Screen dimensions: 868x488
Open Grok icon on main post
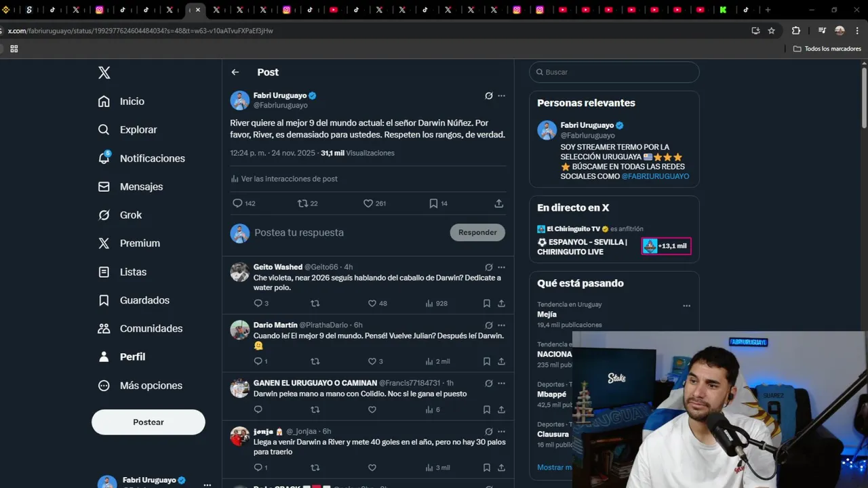pyautogui.click(x=488, y=96)
